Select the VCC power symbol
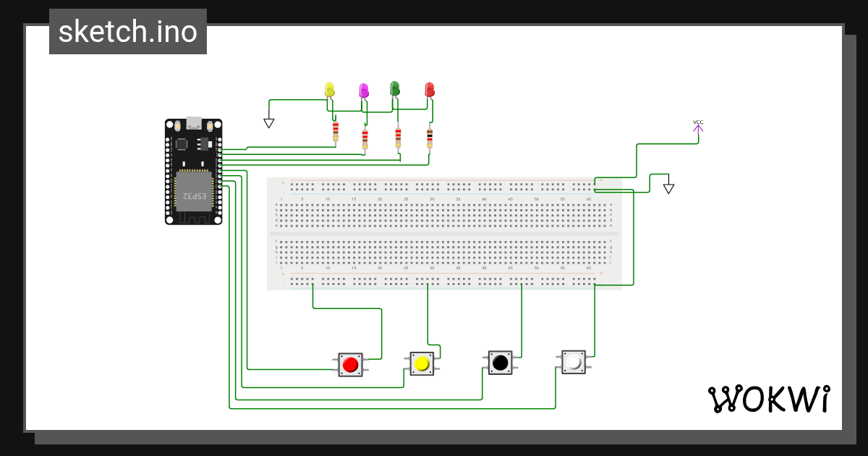This screenshot has width=868, height=456. pyautogui.click(x=698, y=127)
